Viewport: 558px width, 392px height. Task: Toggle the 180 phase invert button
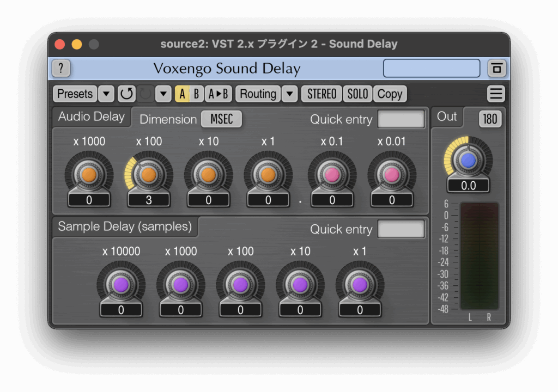490,119
